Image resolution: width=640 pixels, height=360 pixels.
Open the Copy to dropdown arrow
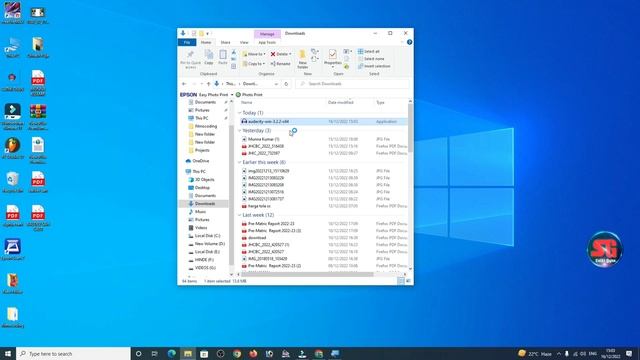point(264,64)
